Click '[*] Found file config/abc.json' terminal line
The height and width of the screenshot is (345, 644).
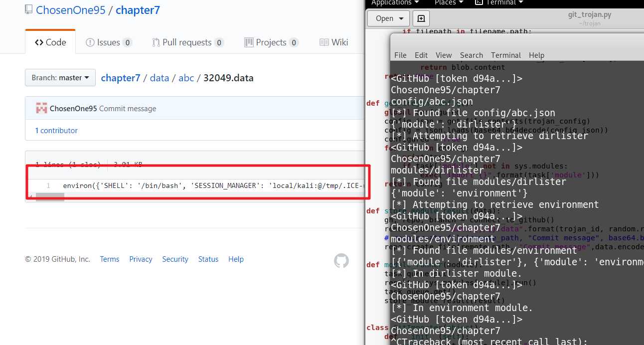473,113
